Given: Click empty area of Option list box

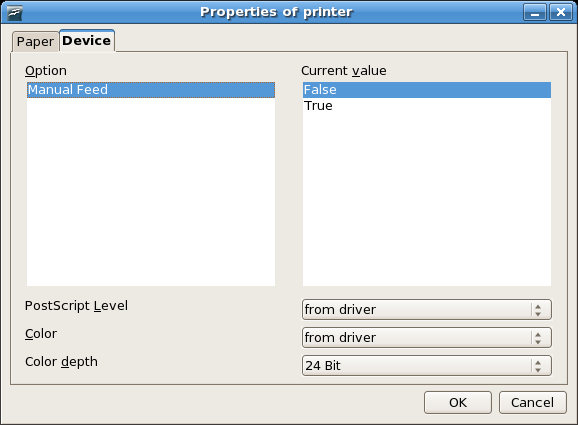Looking at the screenshot, I should [x=151, y=192].
